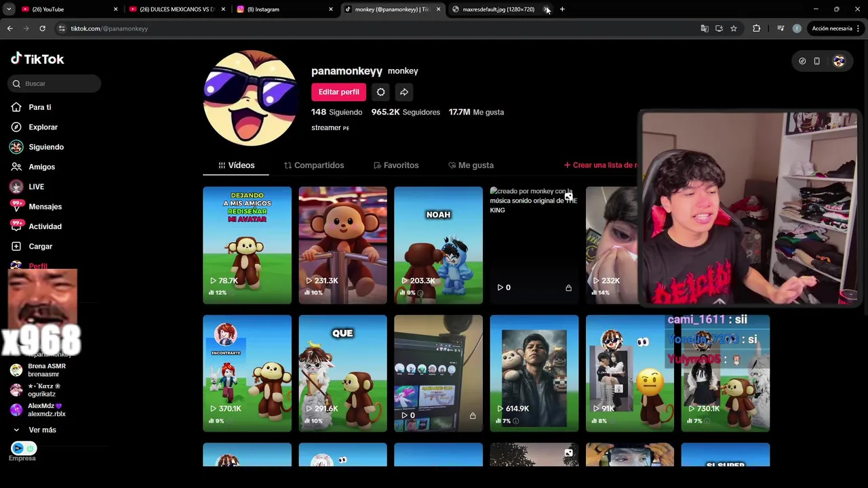The width and height of the screenshot is (868, 488).
Task: Open Brena ASMR account
Action: point(38,370)
